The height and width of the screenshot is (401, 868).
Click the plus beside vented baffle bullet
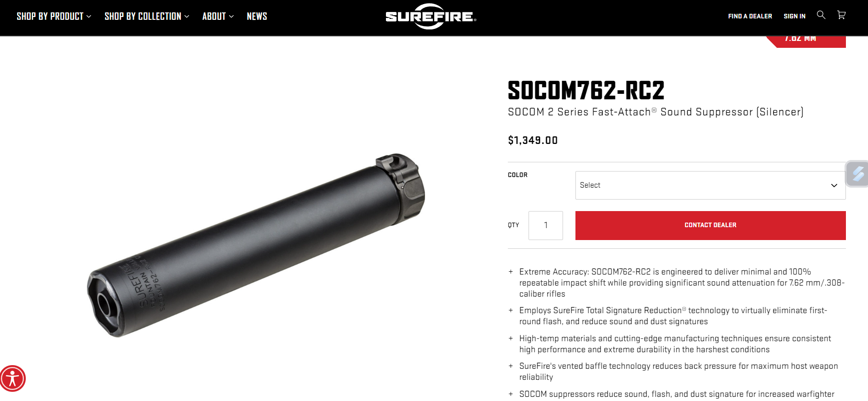pyautogui.click(x=511, y=366)
